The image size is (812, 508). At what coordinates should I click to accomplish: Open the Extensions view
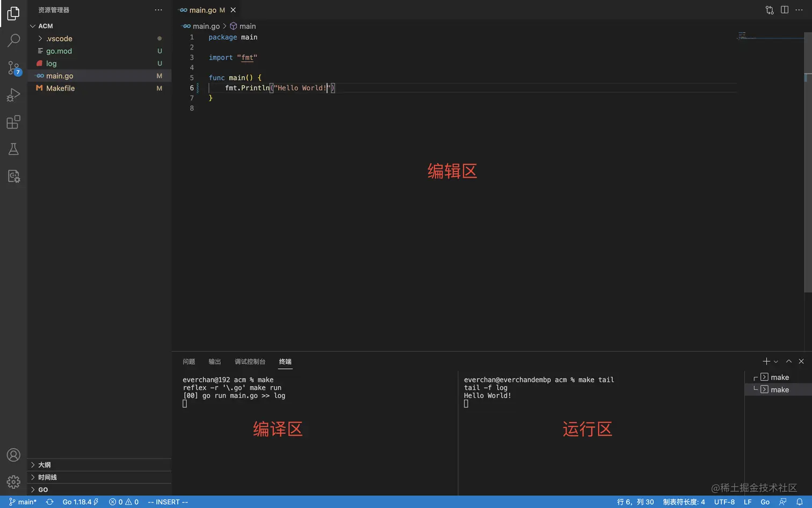tap(13, 122)
